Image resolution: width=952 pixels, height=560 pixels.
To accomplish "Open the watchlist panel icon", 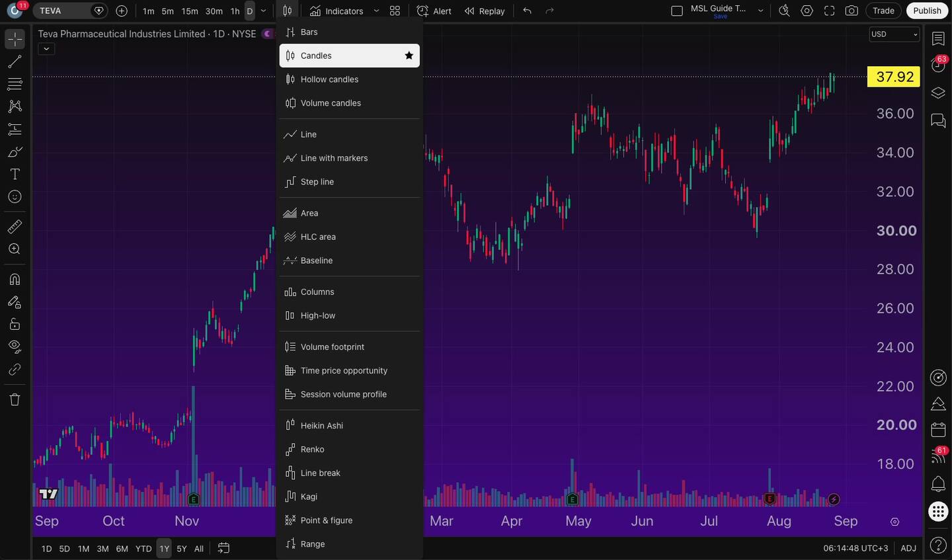I will point(938,39).
